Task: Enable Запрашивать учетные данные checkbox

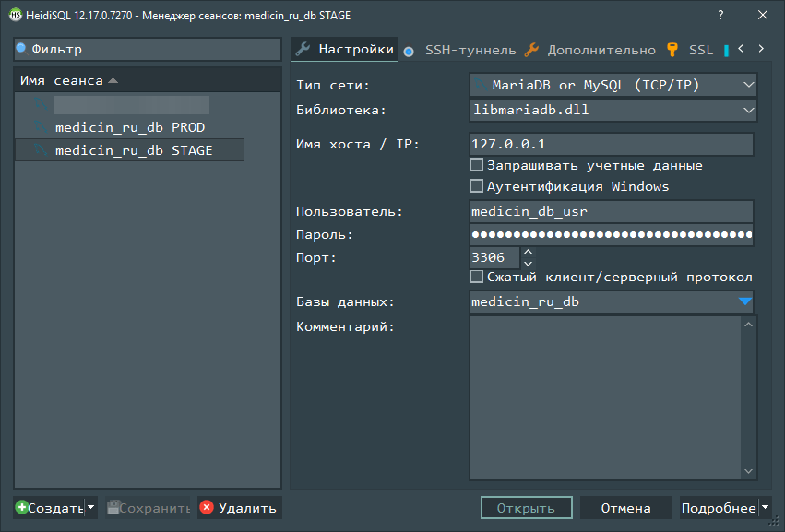Action: point(476,165)
